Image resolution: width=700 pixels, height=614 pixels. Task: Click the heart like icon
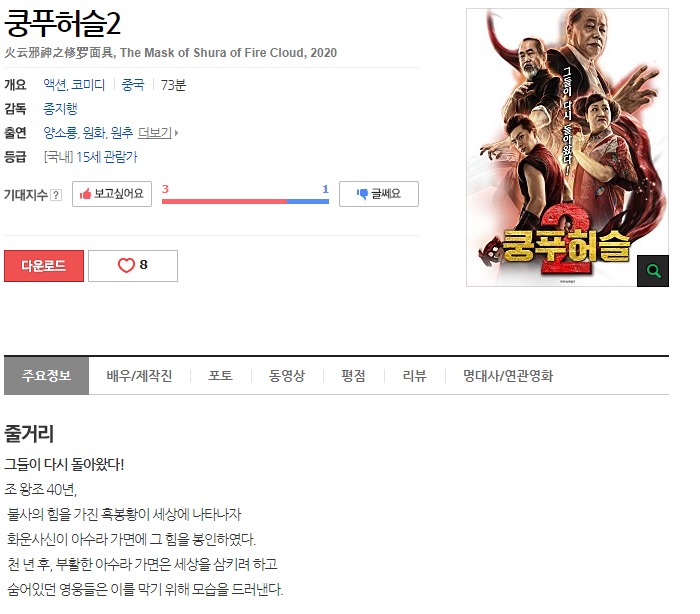pyautogui.click(x=126, y=265)
